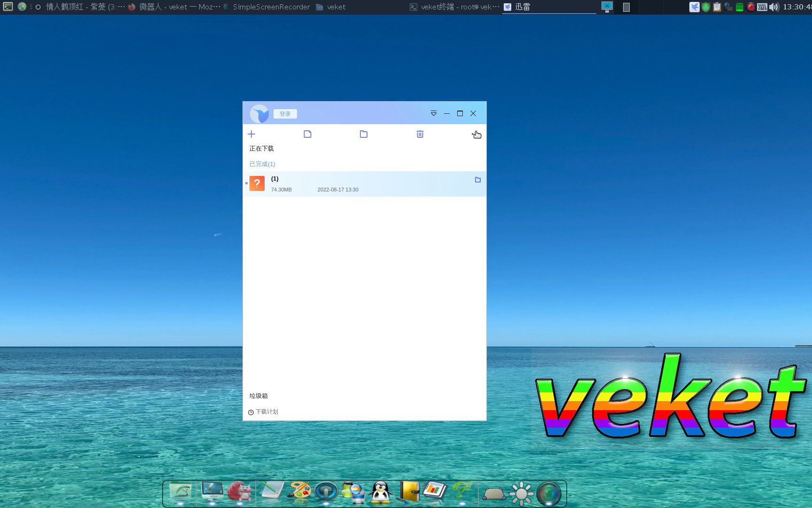Click the Xunlei bird avatar logo
Screen dimensions: 812x508
pos(259,114)
